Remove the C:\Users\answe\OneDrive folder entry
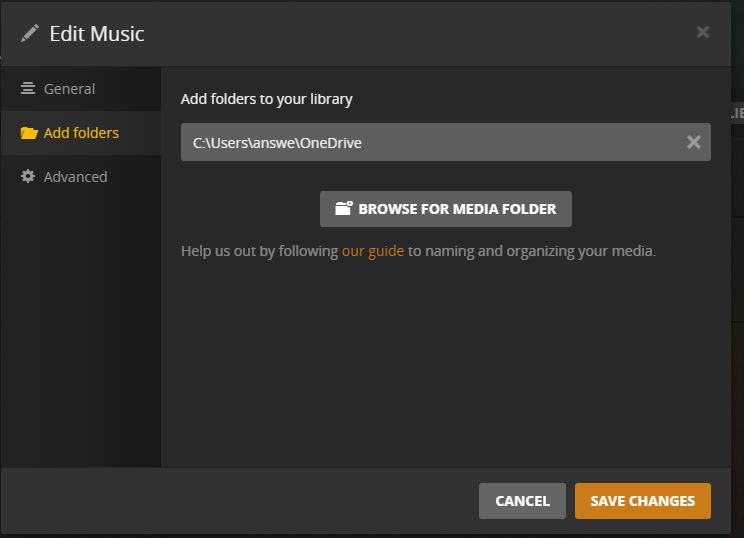The width and height of the screenshot is (744, 538). pyautogui.click(x=693, y=142)
